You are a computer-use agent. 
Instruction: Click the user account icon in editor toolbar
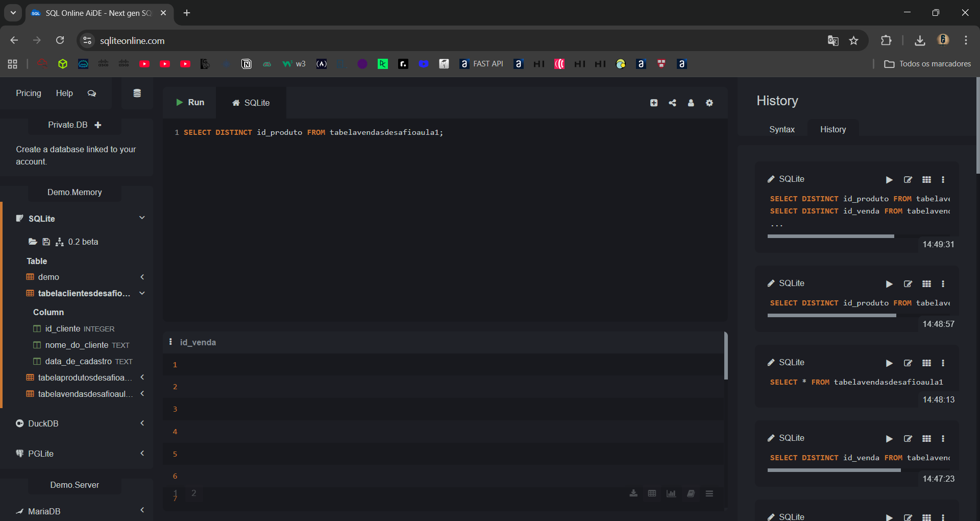point(691,103)
